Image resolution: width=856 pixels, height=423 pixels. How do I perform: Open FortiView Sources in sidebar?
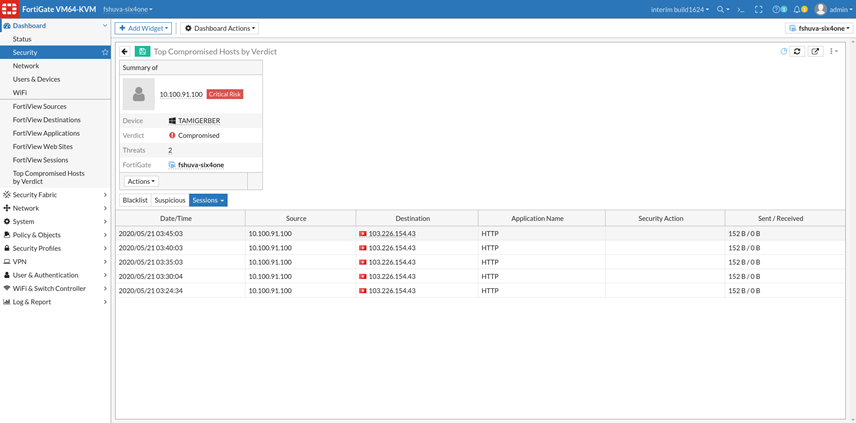(40, 106)
